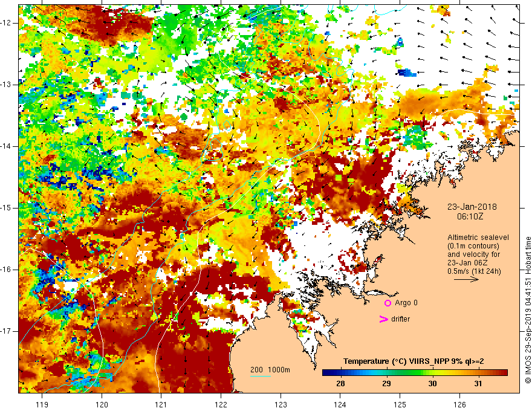
Task: Click the longitude label '120'
Action: 102,404
